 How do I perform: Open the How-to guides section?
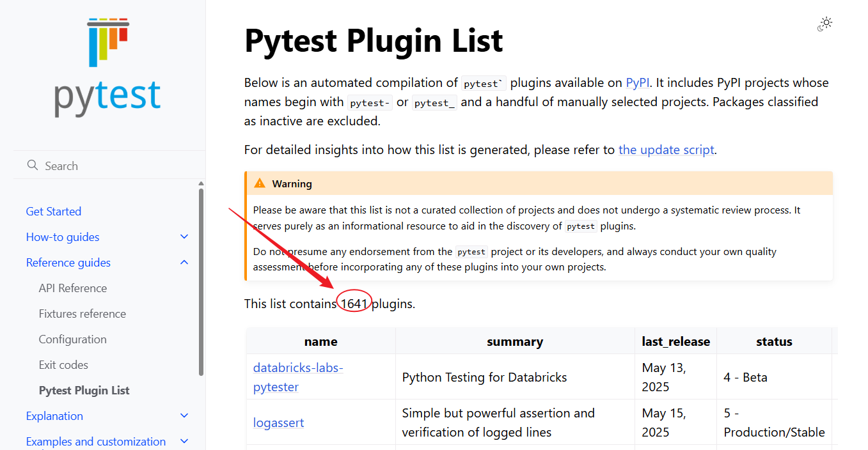pos(63,237)
